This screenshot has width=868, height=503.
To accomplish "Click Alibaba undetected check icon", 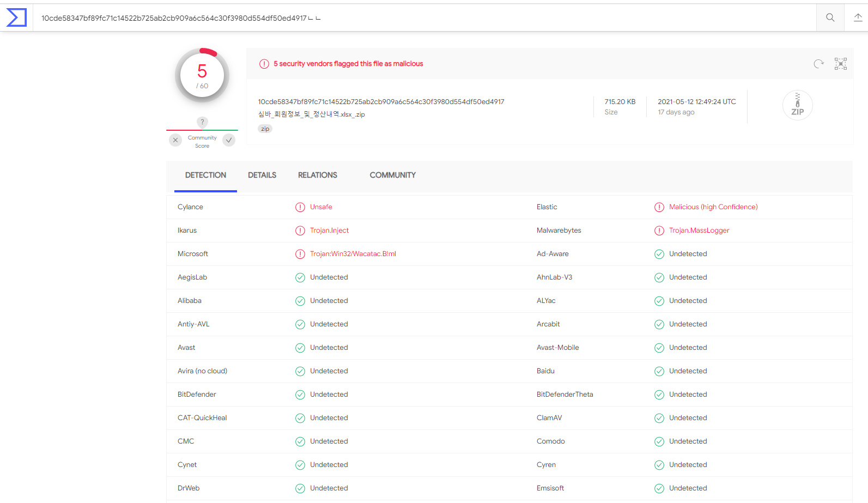I will pos(300,301).
